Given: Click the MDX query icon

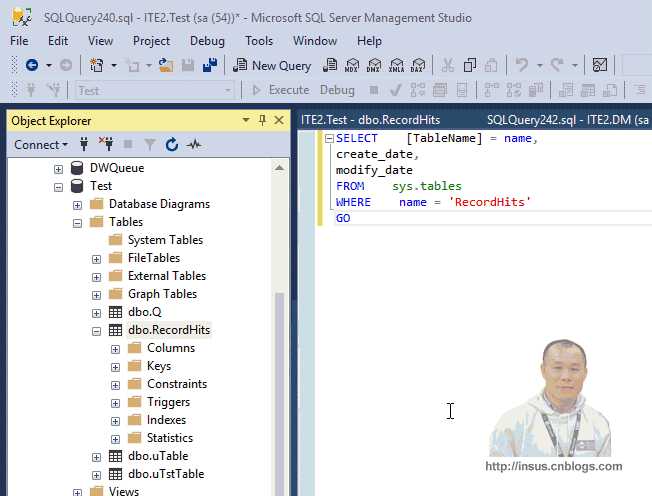Looking at the screenshot, I should pos(352,65).
